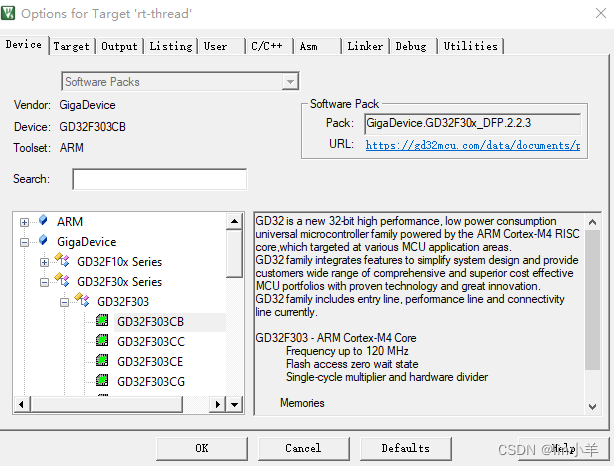Click device tree scroll left arrow

pyautogui.click(x=22, y=405)
